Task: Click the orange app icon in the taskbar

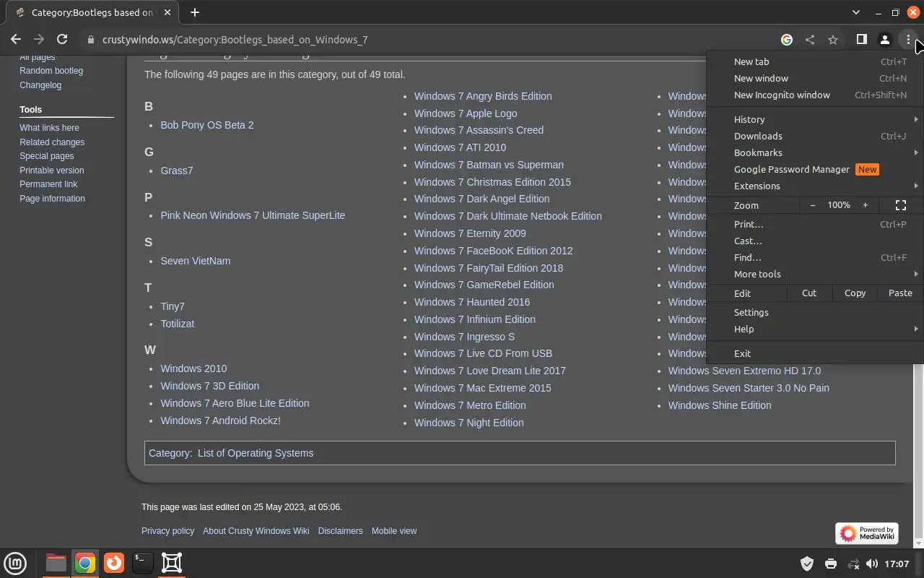Action: click(113, 563)
